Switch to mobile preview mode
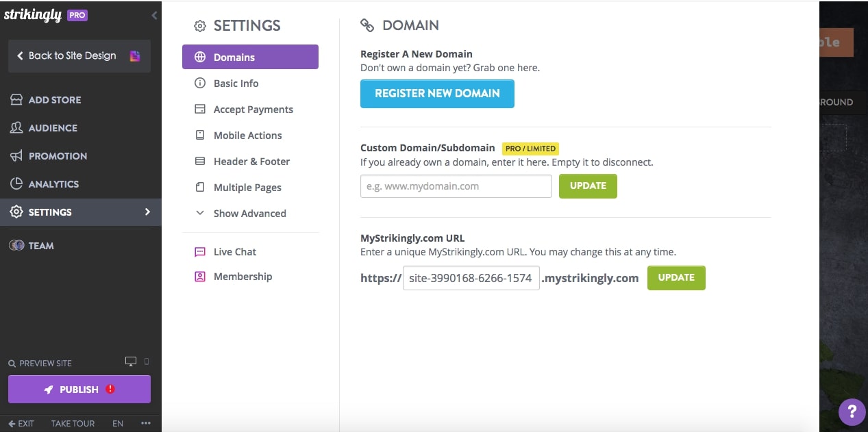This screenshot has width=868, height=432. pyautogui.click(x=145, y=362)
